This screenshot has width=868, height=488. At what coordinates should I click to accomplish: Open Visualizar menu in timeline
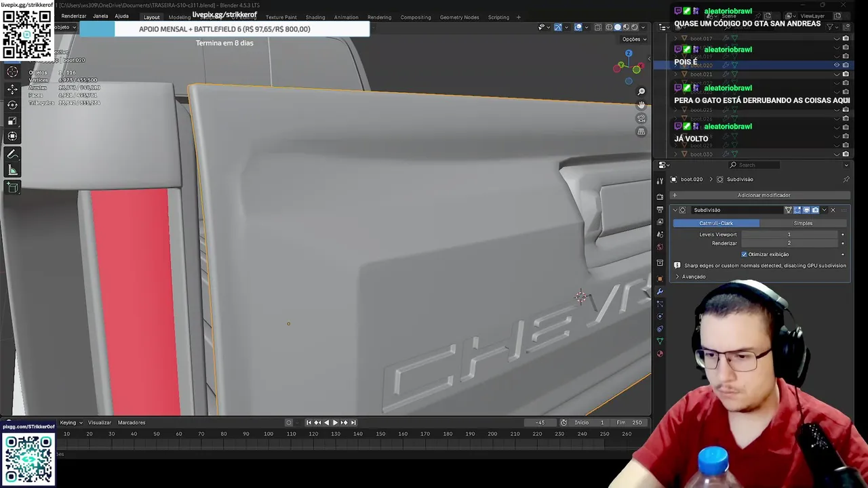pos(99,422)
